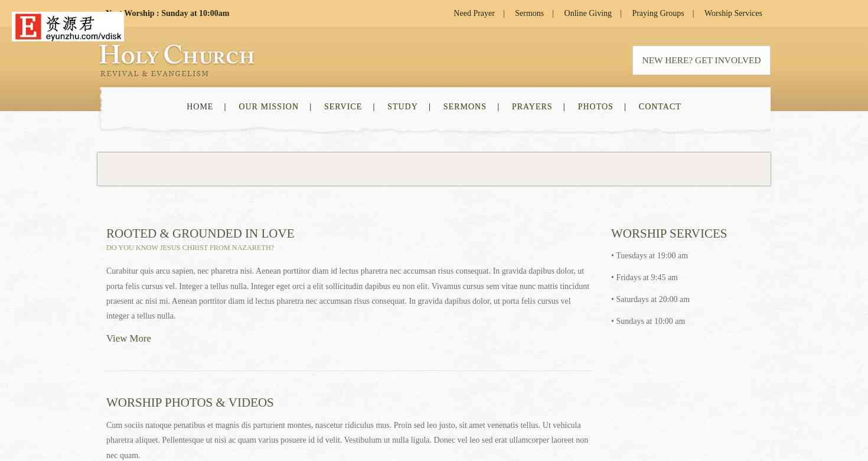Click Saturdays at 20:00 am entry
Screen dimensions: 868x461
coord(650,300)
